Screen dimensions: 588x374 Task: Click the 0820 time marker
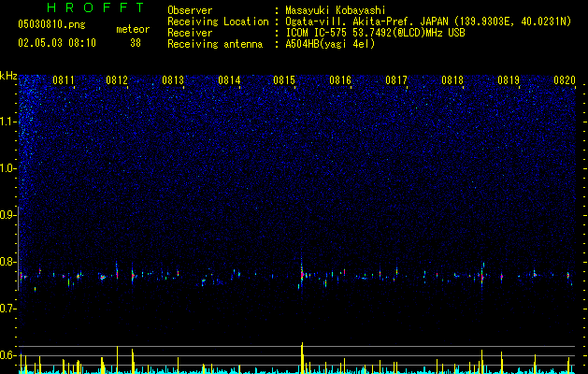click(x=565, y=80)
